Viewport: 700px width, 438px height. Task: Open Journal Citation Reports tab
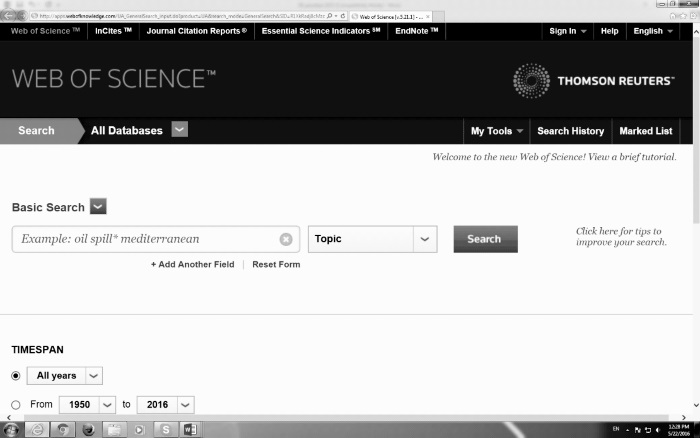(x=196, y=31)
